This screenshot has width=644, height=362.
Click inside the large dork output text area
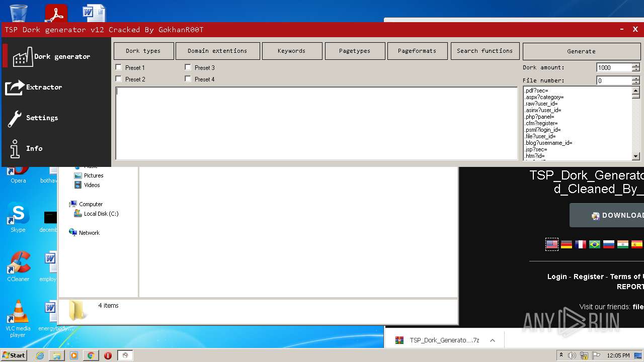[316, 124]
